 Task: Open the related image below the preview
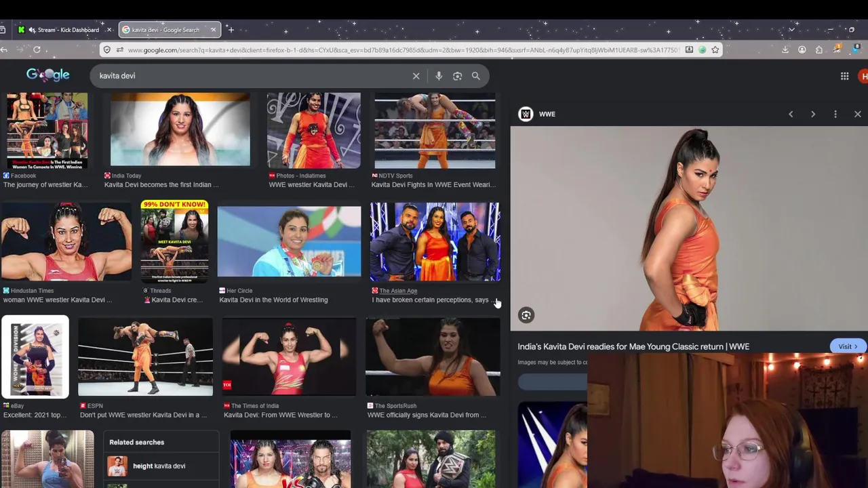click(552, 445)
